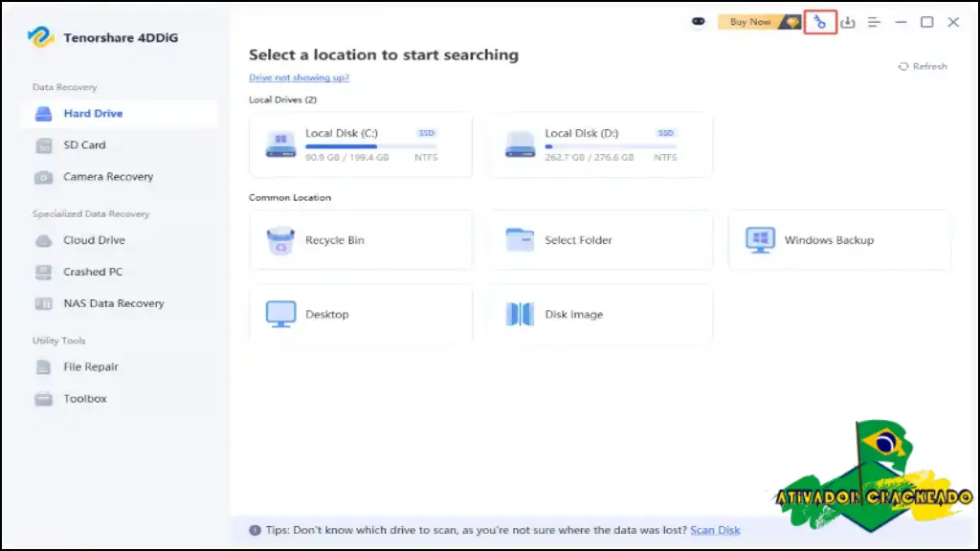Click the 'Windows Backup' label text

(829, 240)
